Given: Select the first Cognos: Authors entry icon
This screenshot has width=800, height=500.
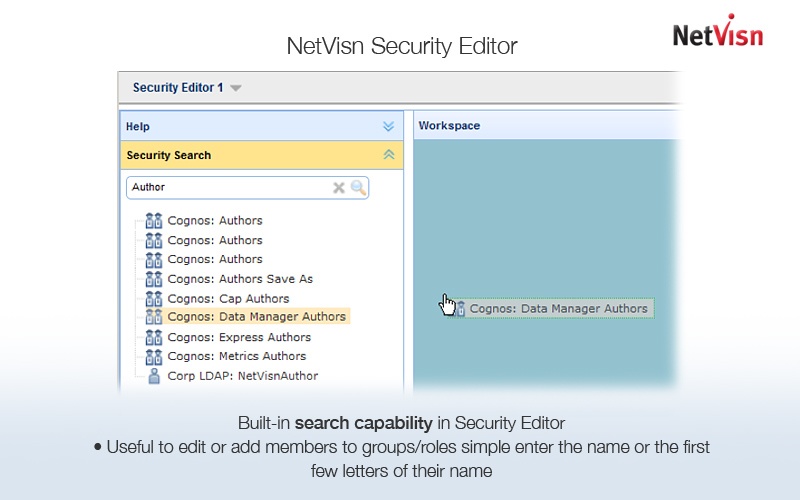Looking at the screenshot, I should pyautogui.click(x=154, y=220).
